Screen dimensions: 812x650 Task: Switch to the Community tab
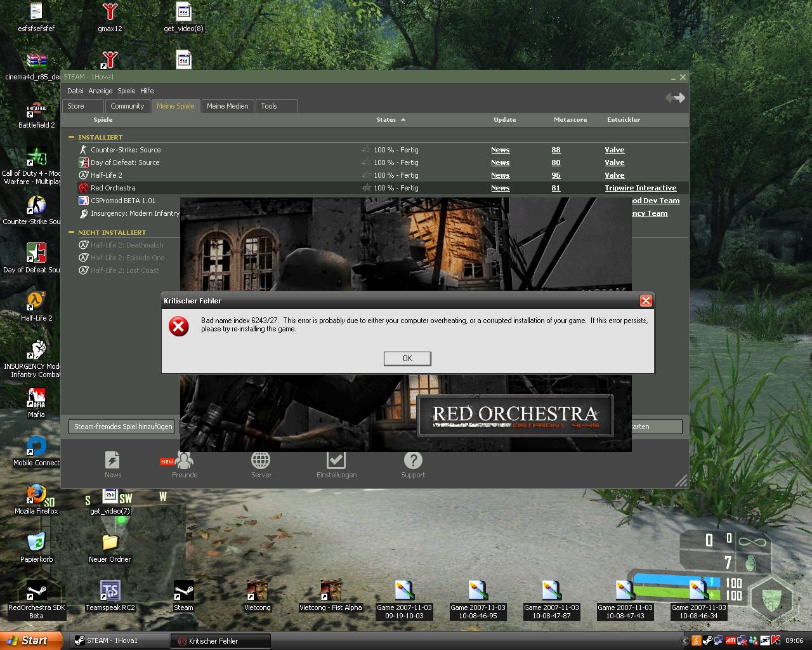coord(127,106)
